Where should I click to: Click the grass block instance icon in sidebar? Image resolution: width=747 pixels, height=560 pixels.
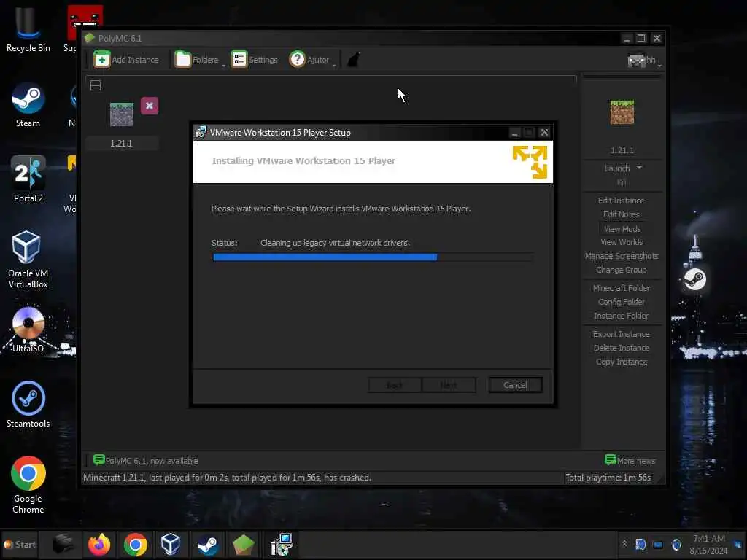tap(622, 112)
